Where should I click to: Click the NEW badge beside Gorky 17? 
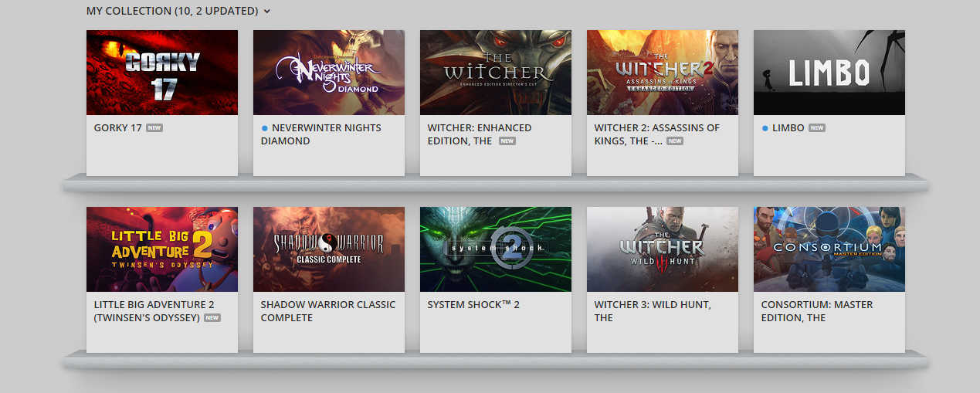click(x=154, y=128)
